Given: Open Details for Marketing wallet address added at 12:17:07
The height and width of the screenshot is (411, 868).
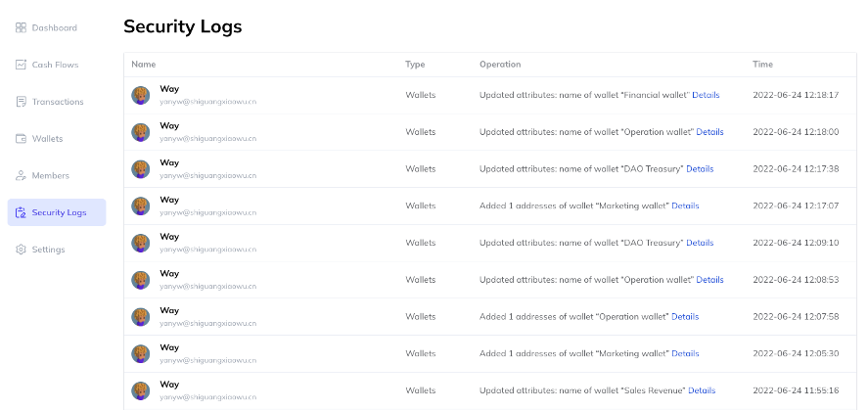Looking at the screenshot, I should 685,206.
